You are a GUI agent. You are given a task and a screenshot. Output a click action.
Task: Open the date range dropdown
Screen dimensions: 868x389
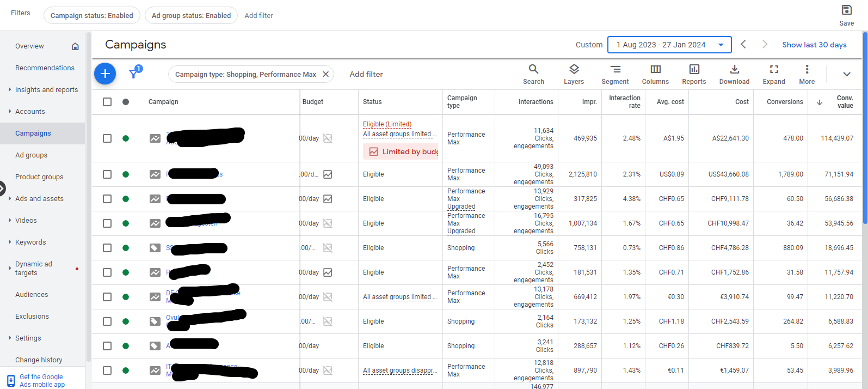669,45
